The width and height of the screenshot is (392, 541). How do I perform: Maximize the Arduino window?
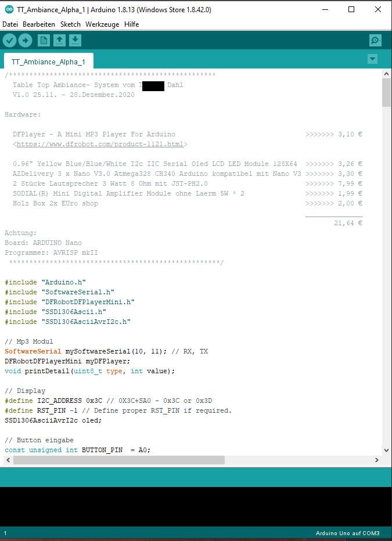tap(351, 10)
